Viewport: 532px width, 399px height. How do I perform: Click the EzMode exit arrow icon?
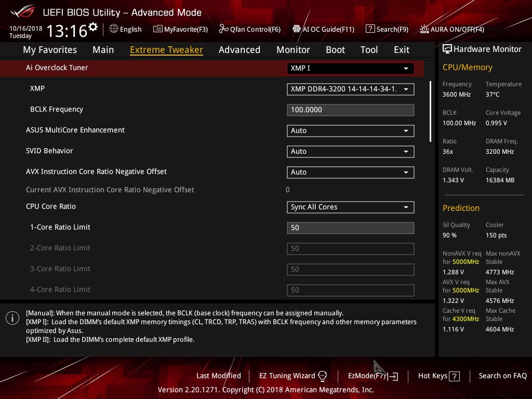pos(393,376)
